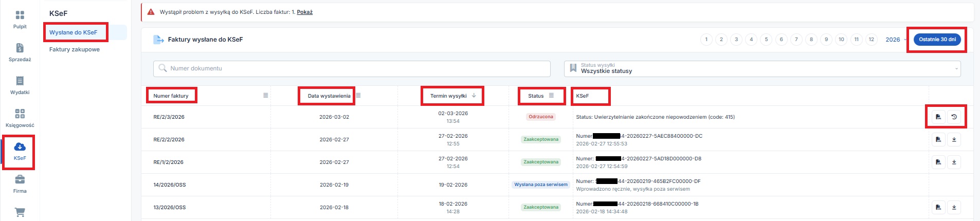Select the KSeF cloud icon in sidebar
The height and width of the screenshot is (221, 980).
pos(20,151)
